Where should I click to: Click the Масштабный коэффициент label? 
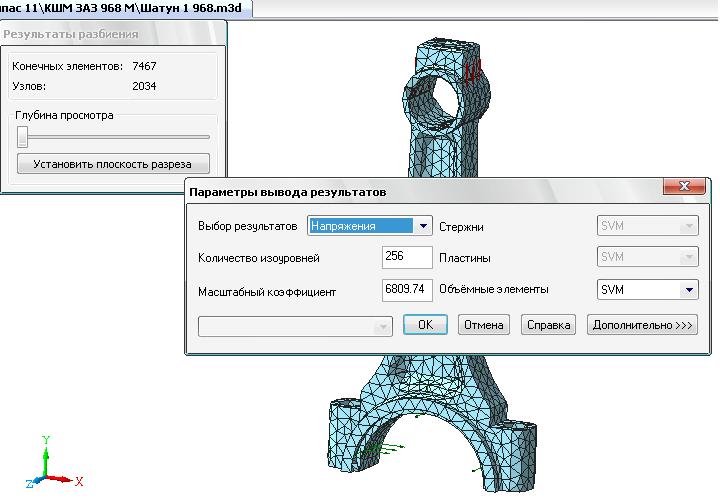point(267,292)
